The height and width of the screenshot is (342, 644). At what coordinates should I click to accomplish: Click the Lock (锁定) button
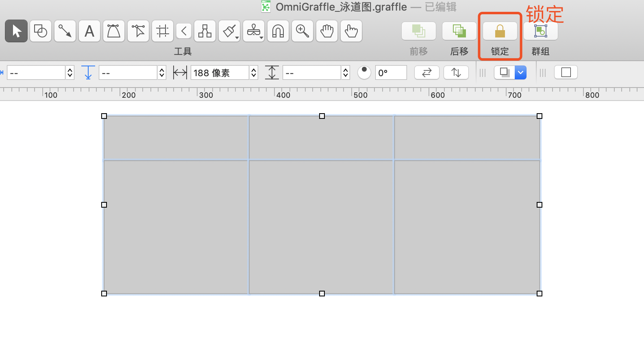500,31
